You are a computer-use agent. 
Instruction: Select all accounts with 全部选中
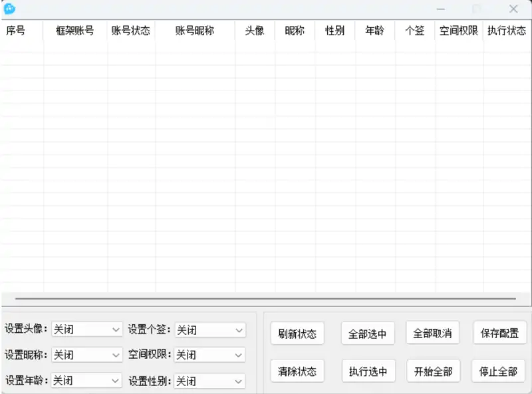point(368,333)
